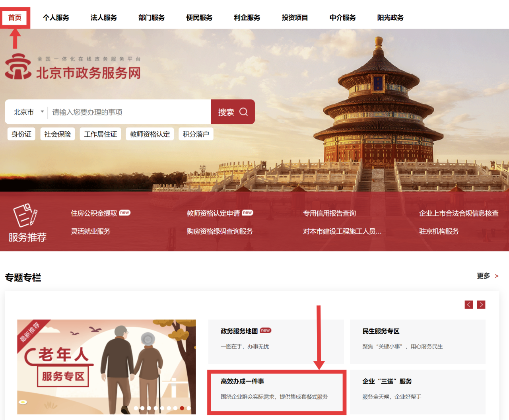Image resolution: width=509 pixels, height=420 pixels.
Task: Click the 服务推荐 document icon
Action: (x=25, y=215)
